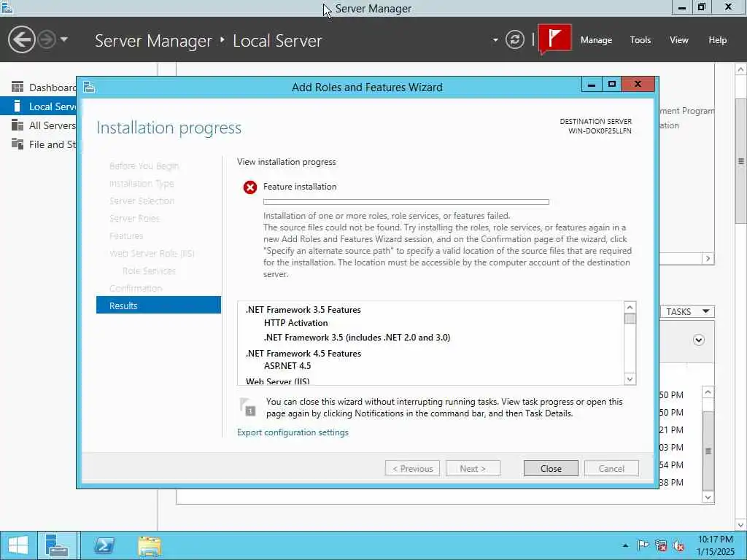Open File Explorer from the taskbar
Viewport: 747px width, 560px height.
[149, 545]
